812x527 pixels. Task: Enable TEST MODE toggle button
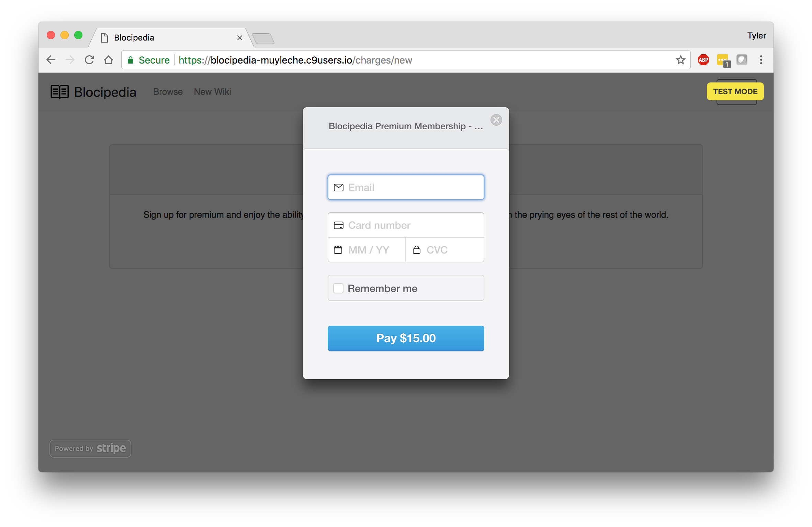[735, 91]
